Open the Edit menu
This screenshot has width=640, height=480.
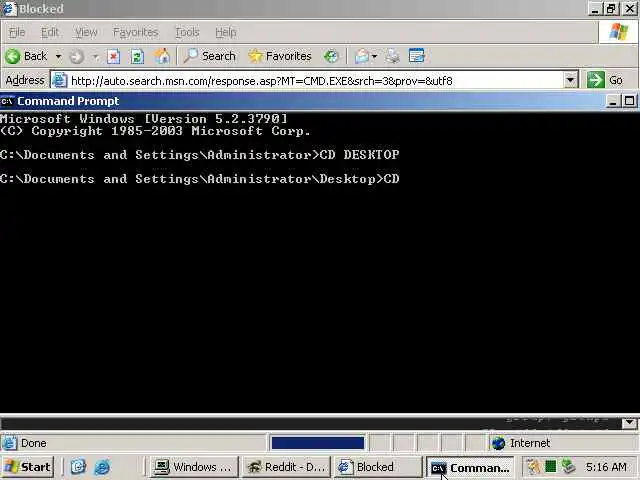(x=50, y=32)
